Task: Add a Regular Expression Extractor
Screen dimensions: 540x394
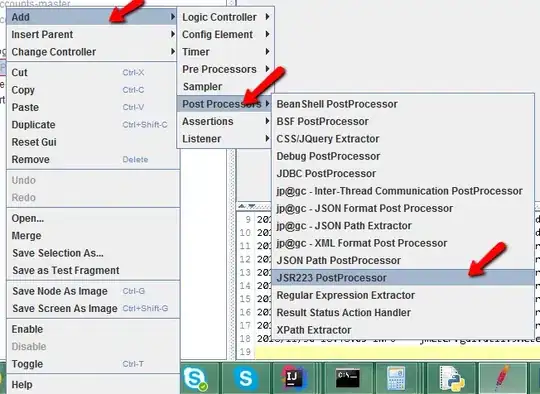Action: click(x=404, y=295)
